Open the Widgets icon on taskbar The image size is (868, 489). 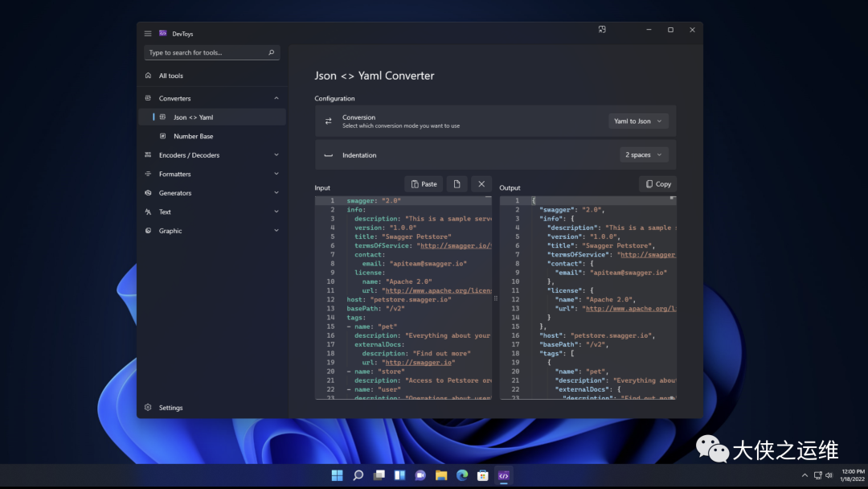399,475
